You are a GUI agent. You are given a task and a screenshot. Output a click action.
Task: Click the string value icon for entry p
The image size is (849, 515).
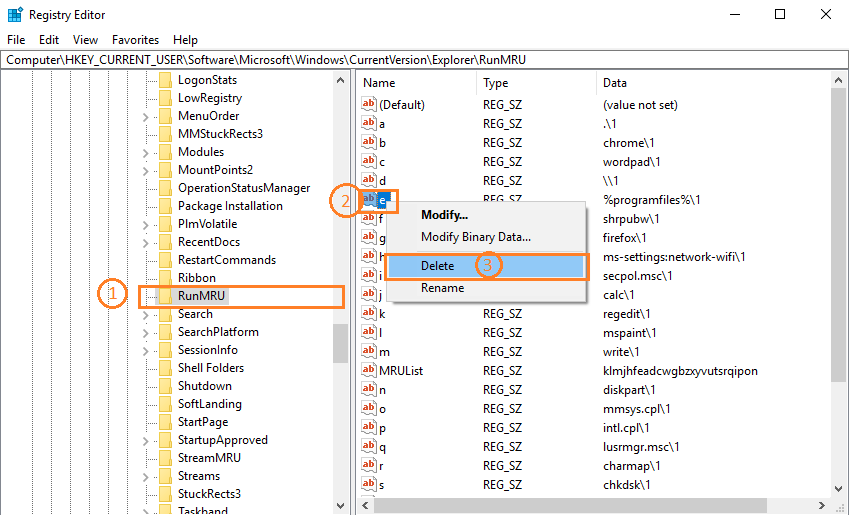(369, 427)
